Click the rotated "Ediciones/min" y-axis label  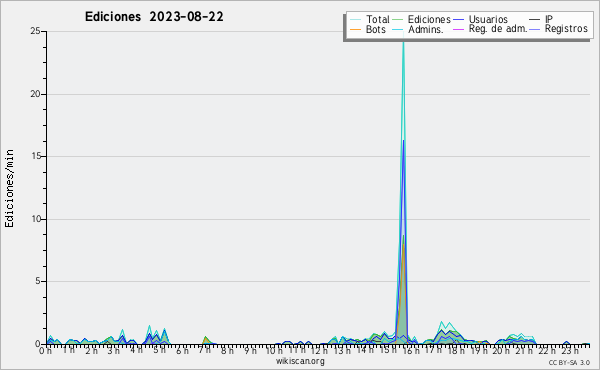[x=9, y=188]
